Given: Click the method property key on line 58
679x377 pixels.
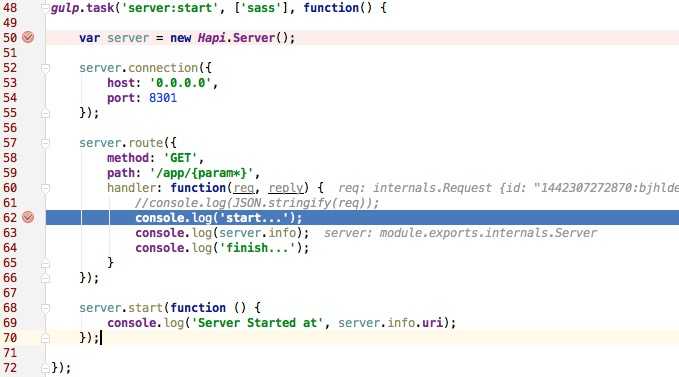Looking at the screenshot, I should tap(128, 158).
